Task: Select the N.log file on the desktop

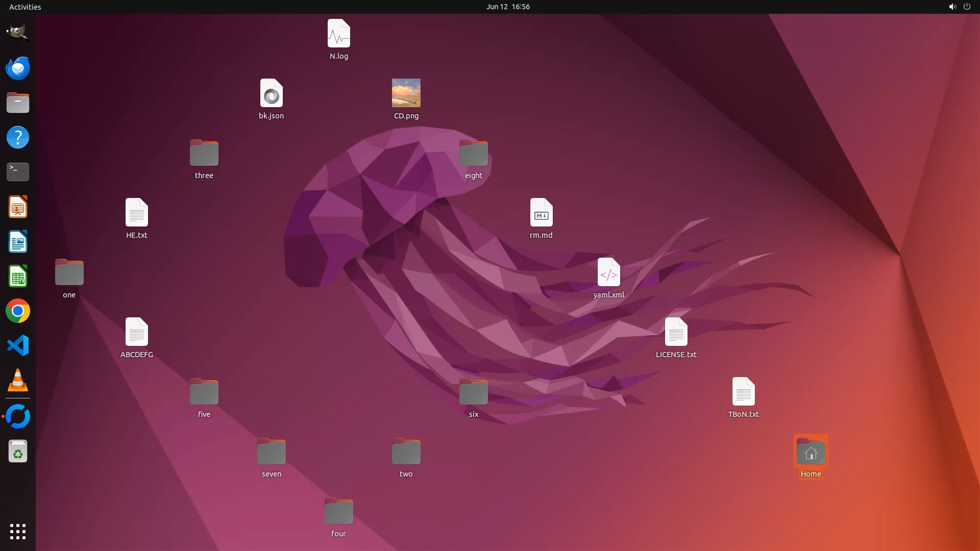Action: click(338, 34)
